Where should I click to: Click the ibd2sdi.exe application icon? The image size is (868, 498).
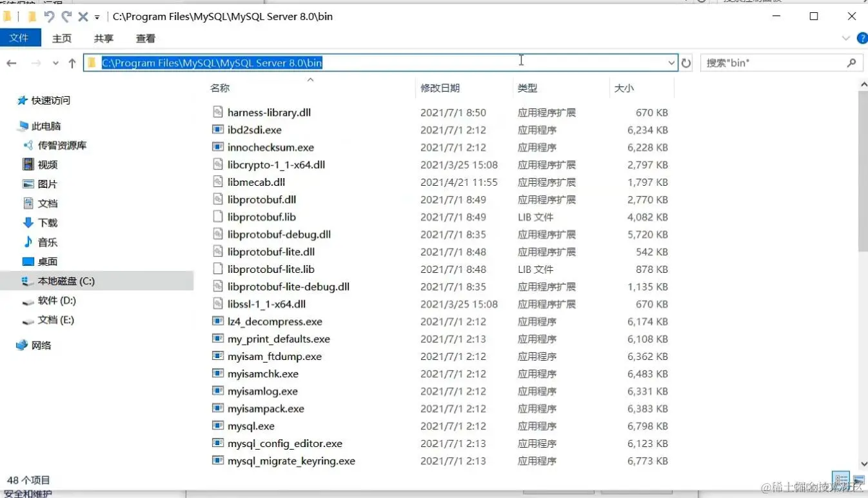(217, 130)
